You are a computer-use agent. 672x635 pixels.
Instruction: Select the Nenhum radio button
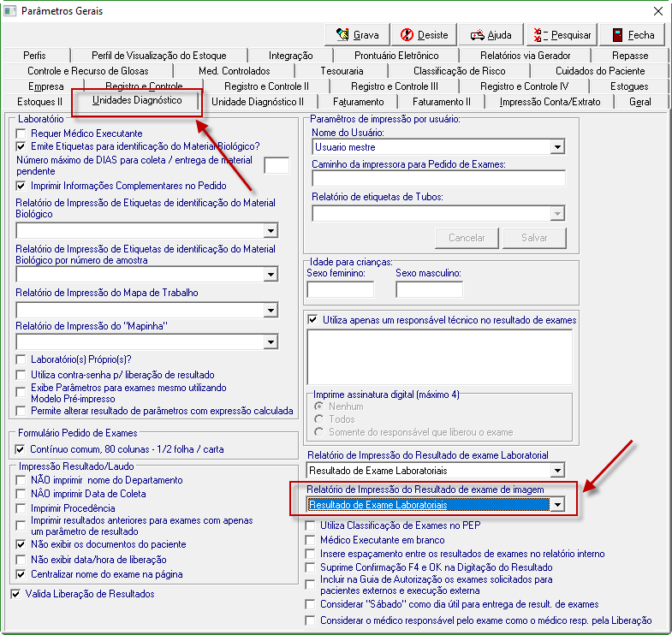click(x=318, y=407)
